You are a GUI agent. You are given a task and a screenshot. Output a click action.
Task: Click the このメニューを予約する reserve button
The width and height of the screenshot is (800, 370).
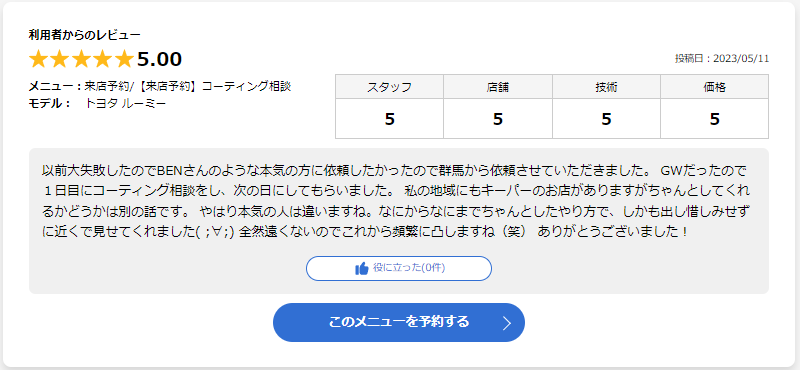pos(399,323)
